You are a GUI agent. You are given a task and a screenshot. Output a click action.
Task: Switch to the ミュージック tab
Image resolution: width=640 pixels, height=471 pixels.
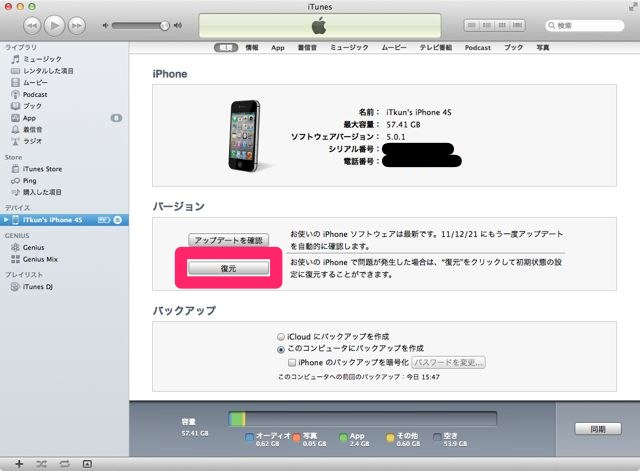point(349,48)
